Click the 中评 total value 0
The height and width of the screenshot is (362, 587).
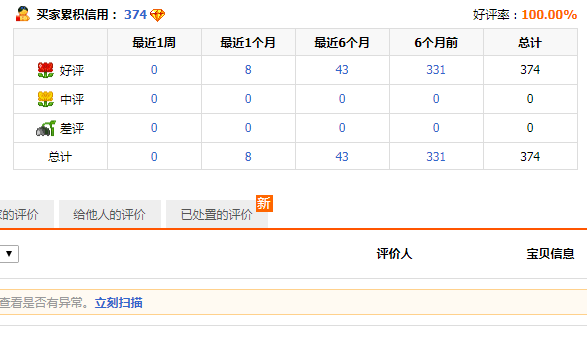(x=530, y=98)
